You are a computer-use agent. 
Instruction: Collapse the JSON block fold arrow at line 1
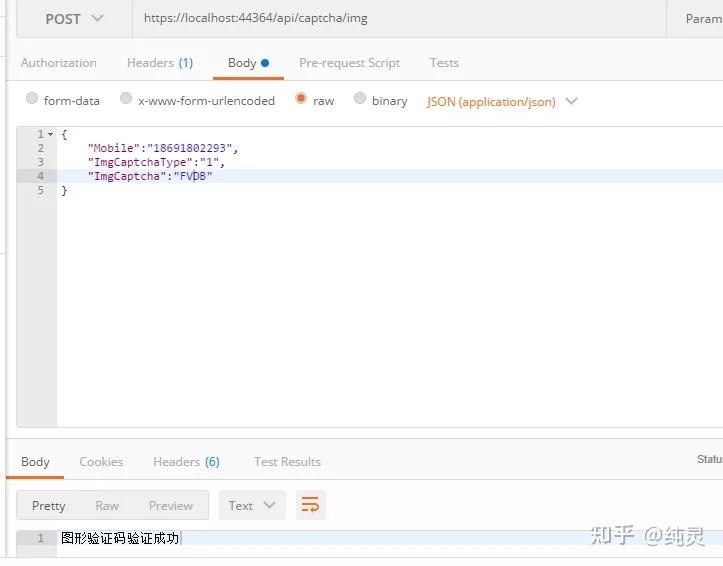51,134
